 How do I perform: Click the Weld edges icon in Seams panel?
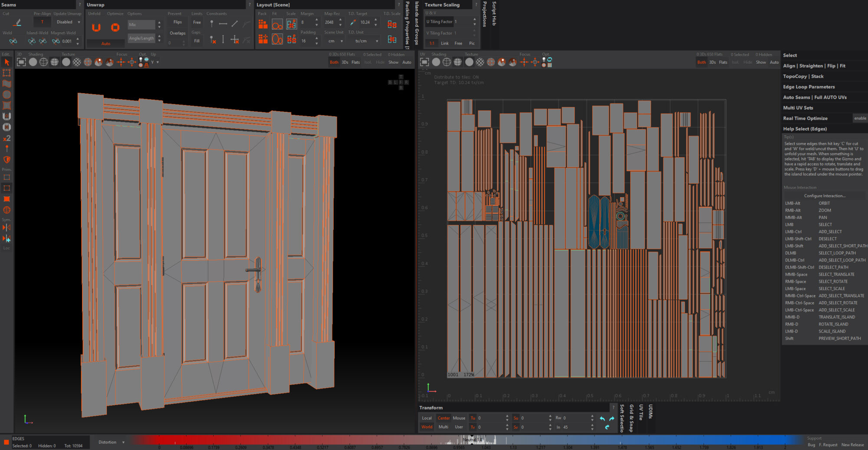[x=13, y=41]
